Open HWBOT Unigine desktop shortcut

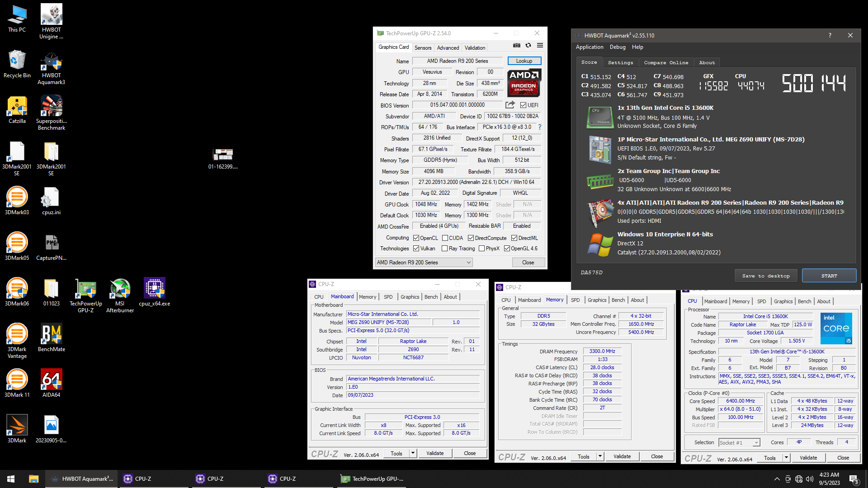(x=51, y=22)
